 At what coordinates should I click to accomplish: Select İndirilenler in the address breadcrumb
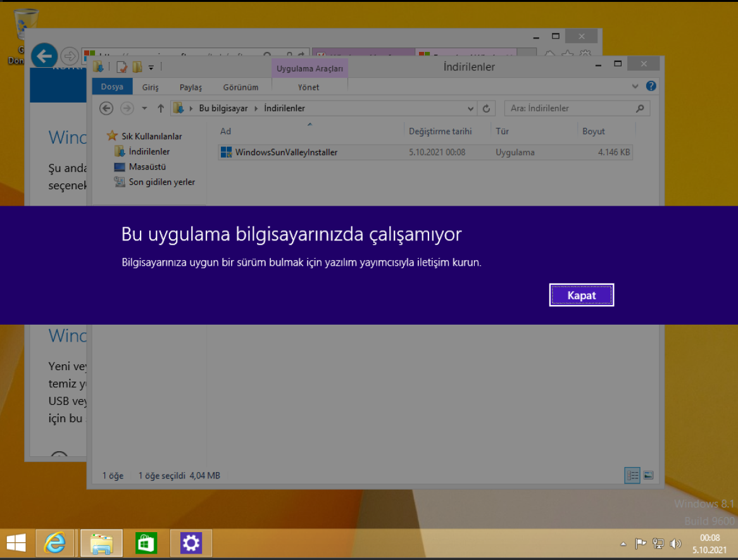point(284,108)
